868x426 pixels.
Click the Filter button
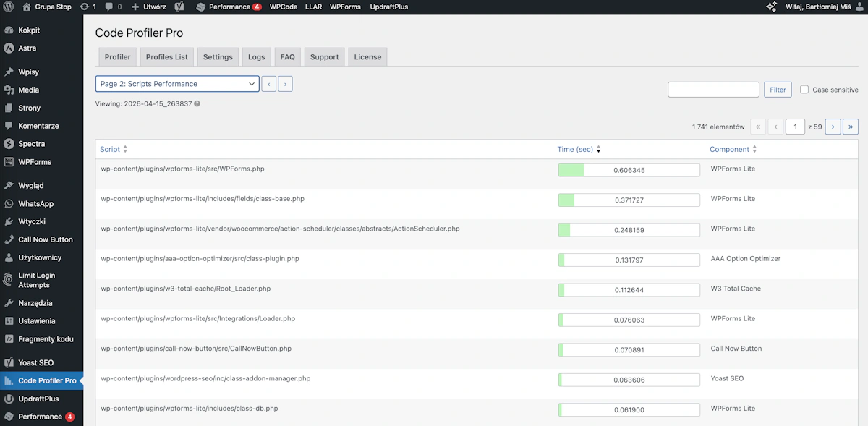point(778,90)
